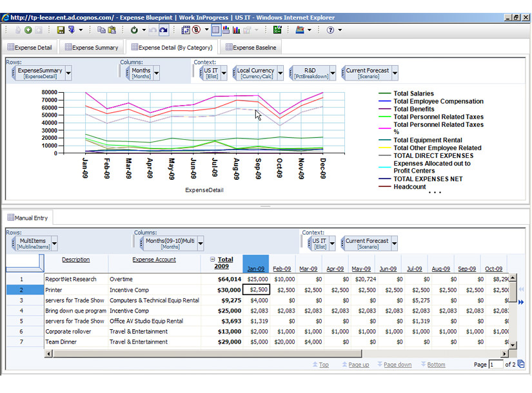
Task: Click the blue get-data down arrow icon
Action: coord(72,30)
